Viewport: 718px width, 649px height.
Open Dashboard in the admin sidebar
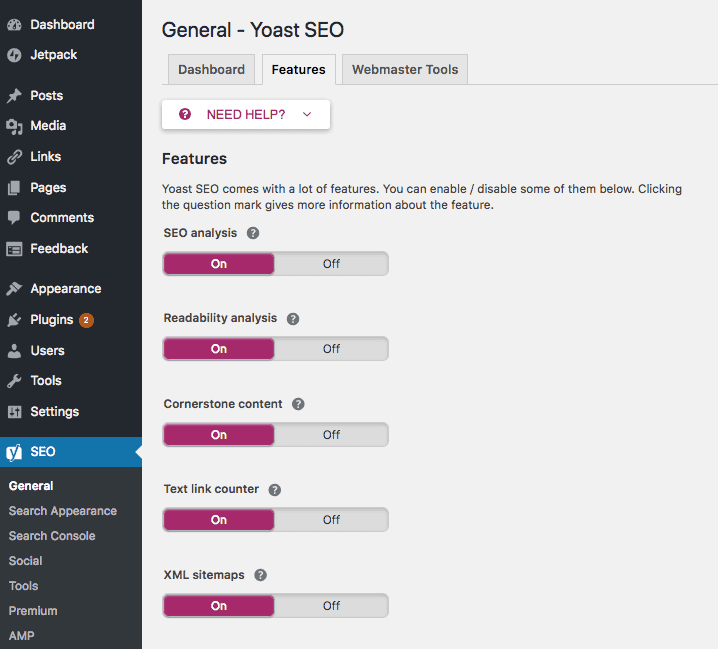(62, 25)
